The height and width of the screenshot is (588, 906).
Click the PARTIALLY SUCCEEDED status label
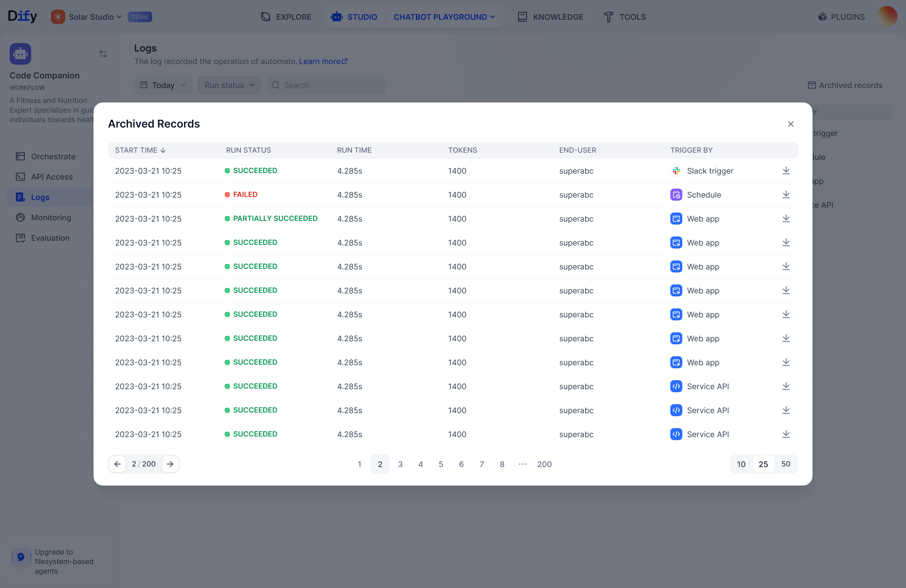tap(275, 219)
